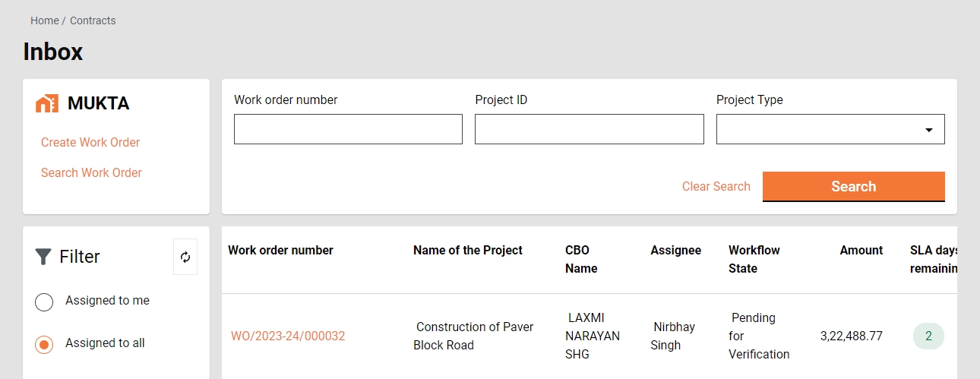Click the Name of the Project header
The width and height of the screenshot is (980, 379).
tap(468, 250)
